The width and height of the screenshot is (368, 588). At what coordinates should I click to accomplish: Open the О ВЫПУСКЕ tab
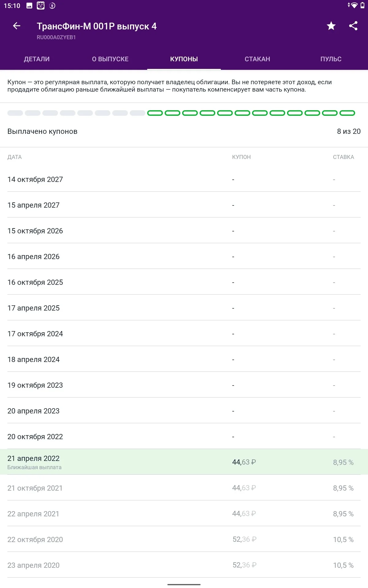tap(110, 59)
